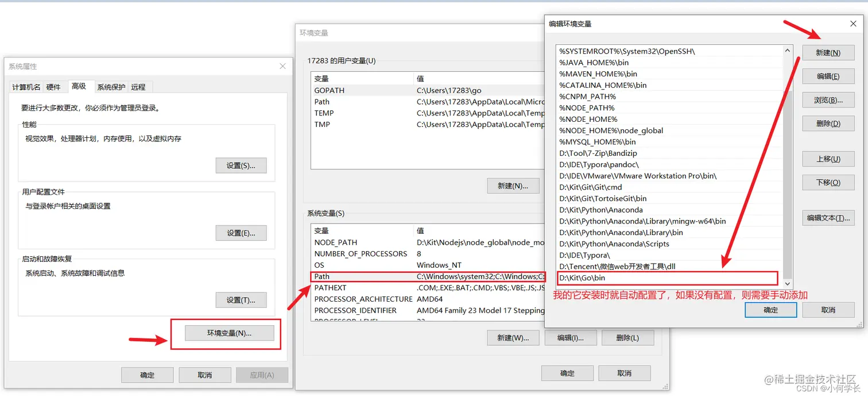Click 值 column header in user variables
868x397 pixels.
pos(479,79)
